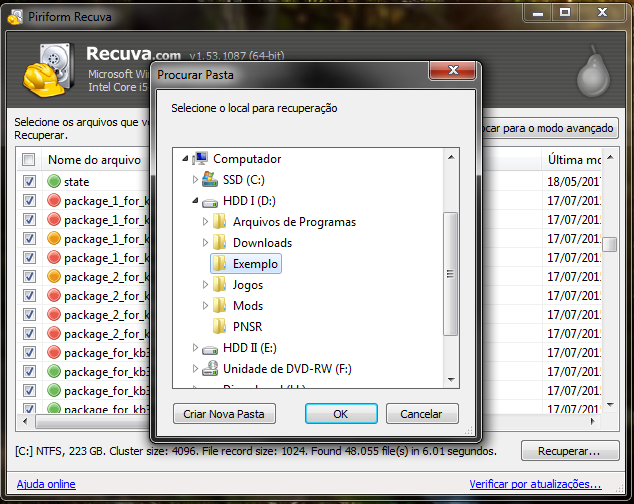Viewport: 634px width, 504px height.
Task: Click the Recuva list horizontal scroll right arrow
Action: pos(593,421)
